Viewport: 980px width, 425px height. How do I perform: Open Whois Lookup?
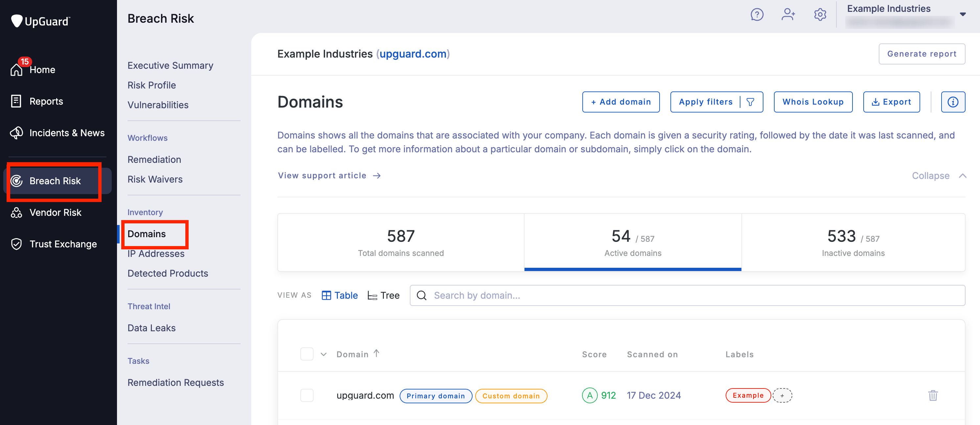(813, 102)
